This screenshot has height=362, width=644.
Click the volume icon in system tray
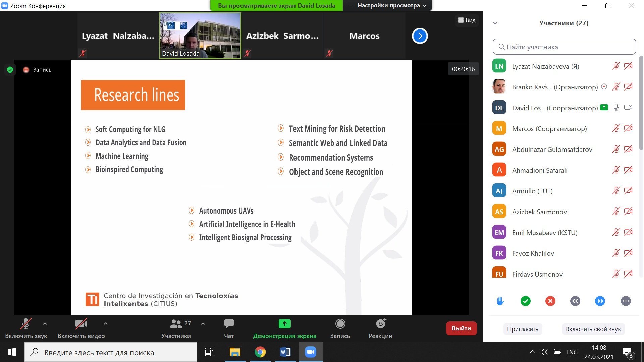544,352
